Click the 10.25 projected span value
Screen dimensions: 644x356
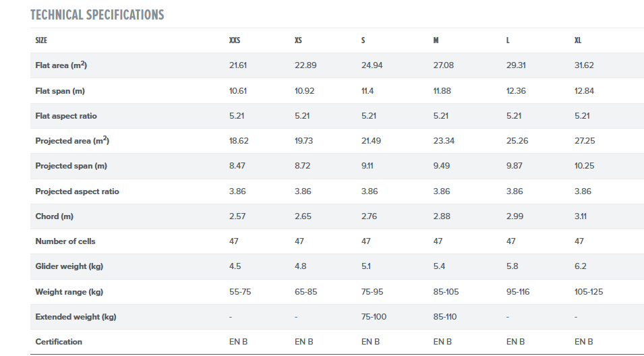pyautogui.click(x=584, y=166)
